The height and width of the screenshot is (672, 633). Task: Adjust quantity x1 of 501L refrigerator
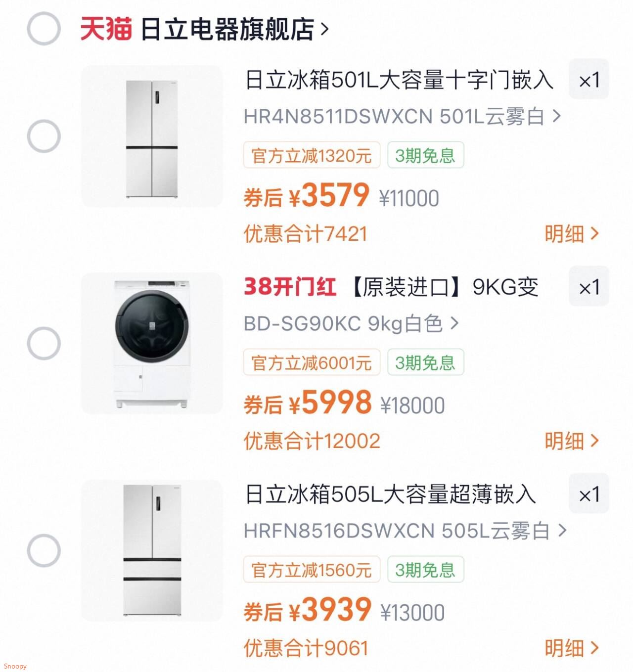pyautogui.click(x=588, y=80)
